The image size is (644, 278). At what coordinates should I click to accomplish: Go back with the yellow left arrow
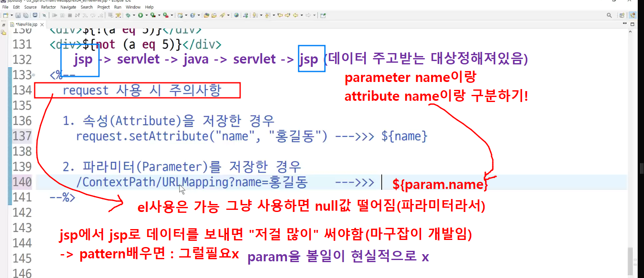(295, 15)
